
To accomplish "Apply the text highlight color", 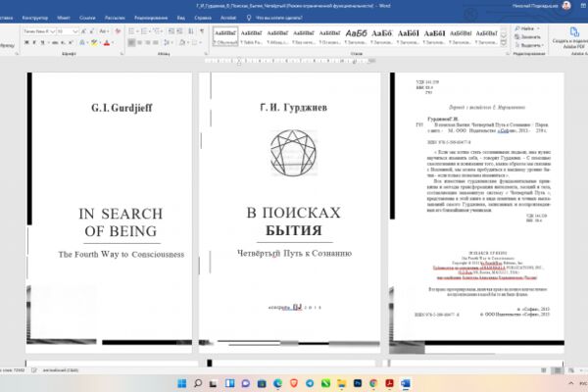I will coord(94,43).
